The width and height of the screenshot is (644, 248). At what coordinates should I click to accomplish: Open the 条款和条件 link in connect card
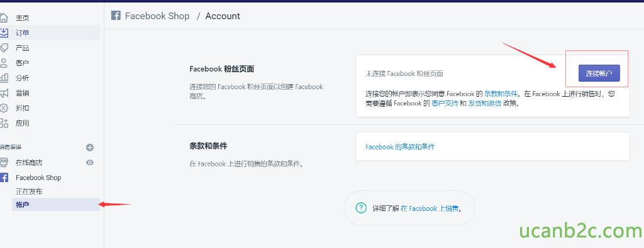(501, 94)
